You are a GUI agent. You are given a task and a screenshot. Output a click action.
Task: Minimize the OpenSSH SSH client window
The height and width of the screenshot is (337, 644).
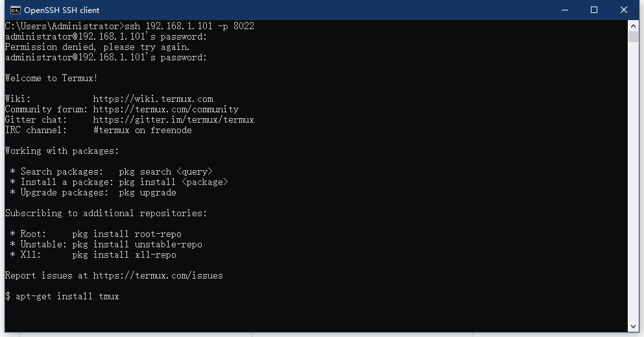pos(564,10)
